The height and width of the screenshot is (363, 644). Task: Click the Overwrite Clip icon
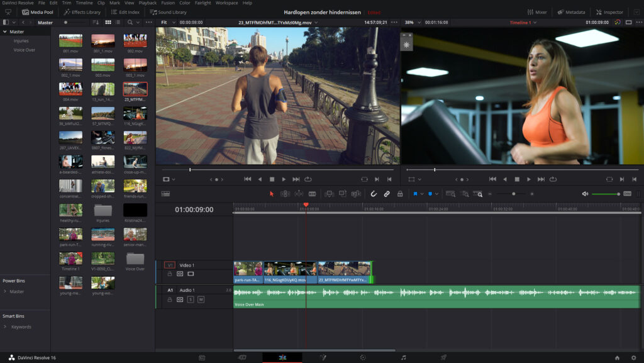point(343,193)
